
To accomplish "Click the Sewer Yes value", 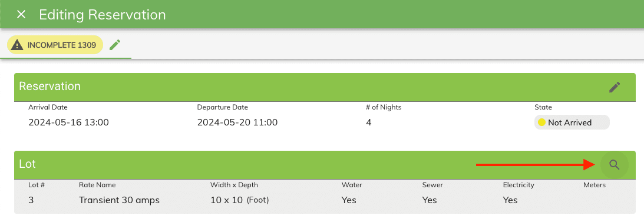I will click(430, 200).
